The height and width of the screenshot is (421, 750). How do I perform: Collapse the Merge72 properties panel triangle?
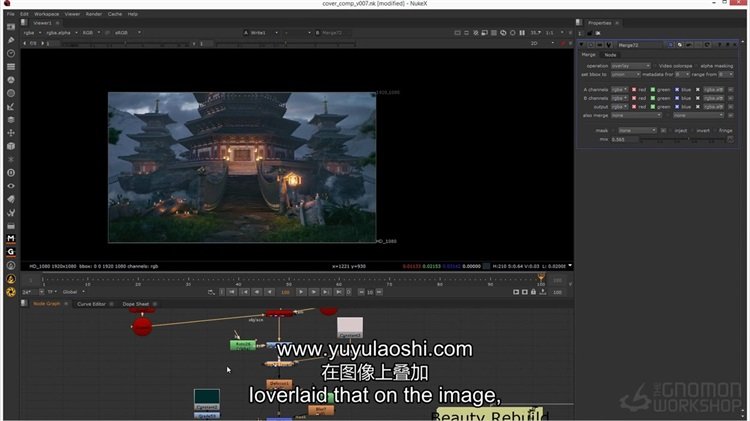[x=582, y=44]
